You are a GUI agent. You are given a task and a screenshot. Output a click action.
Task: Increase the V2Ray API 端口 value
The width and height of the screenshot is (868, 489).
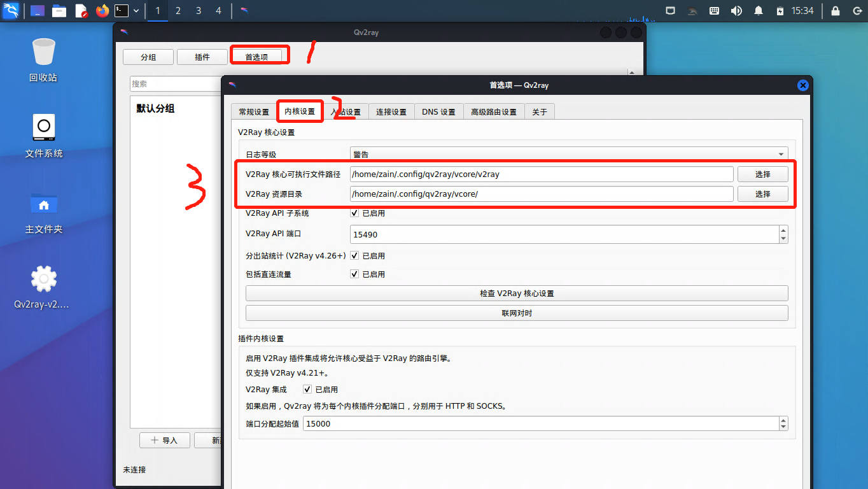(783, 230)
